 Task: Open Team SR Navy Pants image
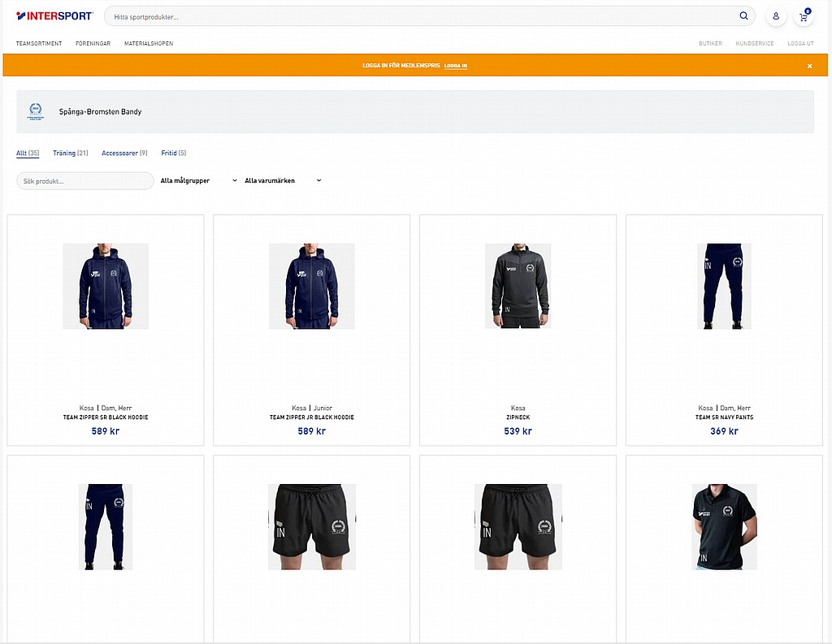(724, 287)
